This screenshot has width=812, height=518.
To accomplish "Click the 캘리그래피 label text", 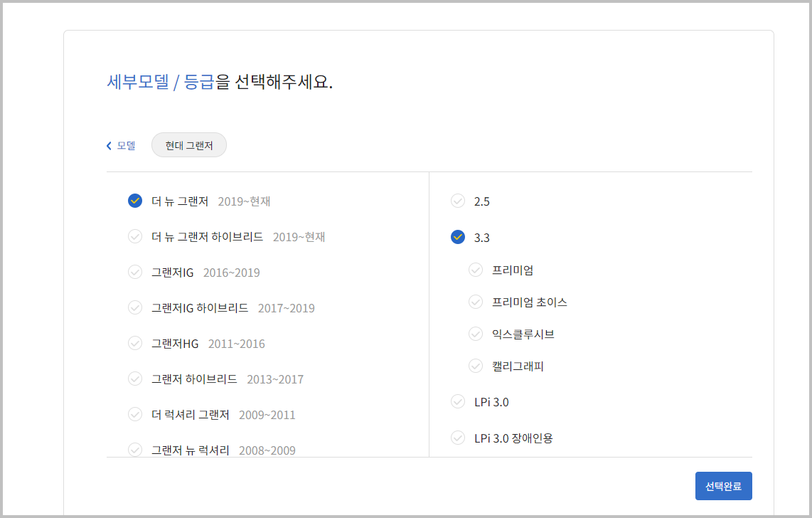I will [518, 366].
